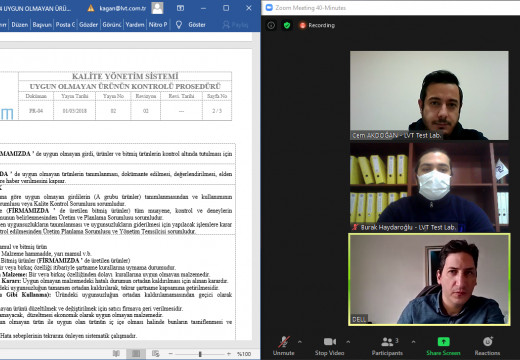Click the meeting information icon
The width and height of the screenshot is (520, 360).
(x=271, y=25)
